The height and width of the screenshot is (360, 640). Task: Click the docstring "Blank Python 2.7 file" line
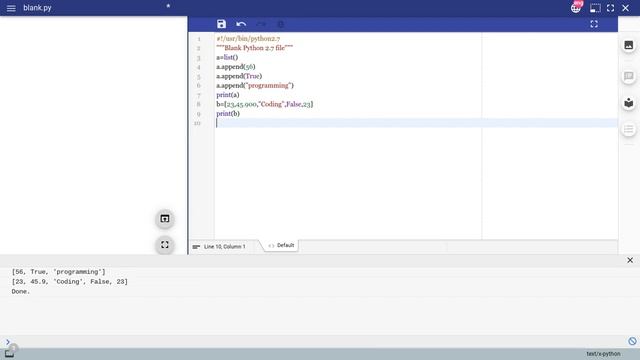[254, 48]
